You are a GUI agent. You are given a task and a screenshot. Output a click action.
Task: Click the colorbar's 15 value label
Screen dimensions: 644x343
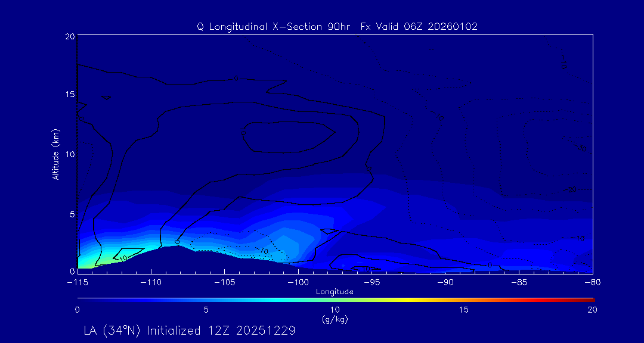pos(463,310)
